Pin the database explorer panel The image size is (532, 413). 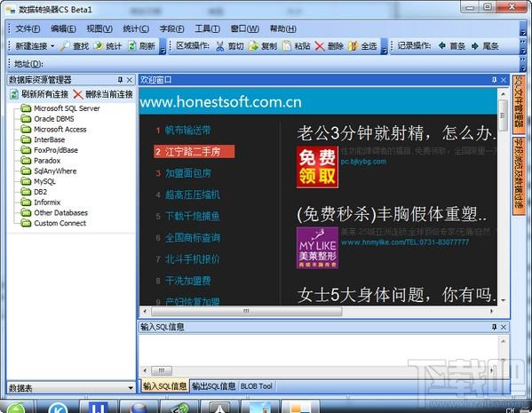click(120, 80)
